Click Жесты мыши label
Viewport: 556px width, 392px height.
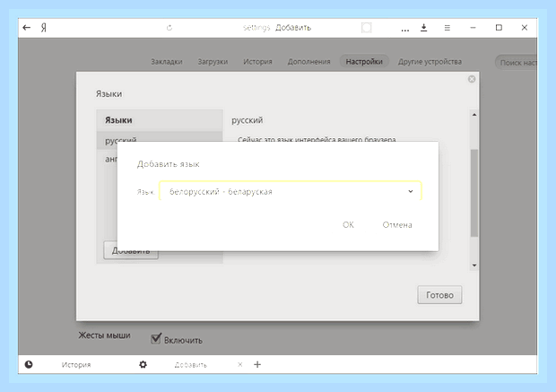104,335
